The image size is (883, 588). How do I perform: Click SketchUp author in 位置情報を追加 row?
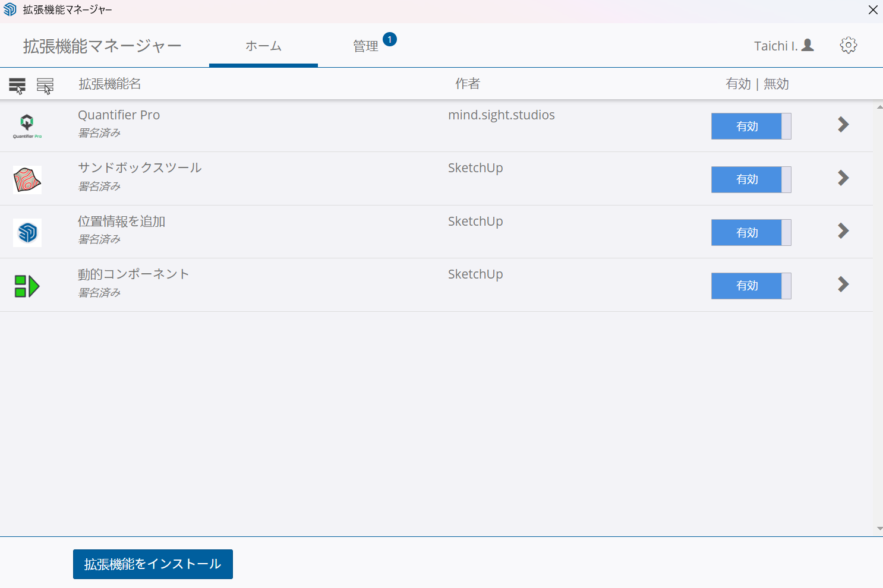point(475,222)
